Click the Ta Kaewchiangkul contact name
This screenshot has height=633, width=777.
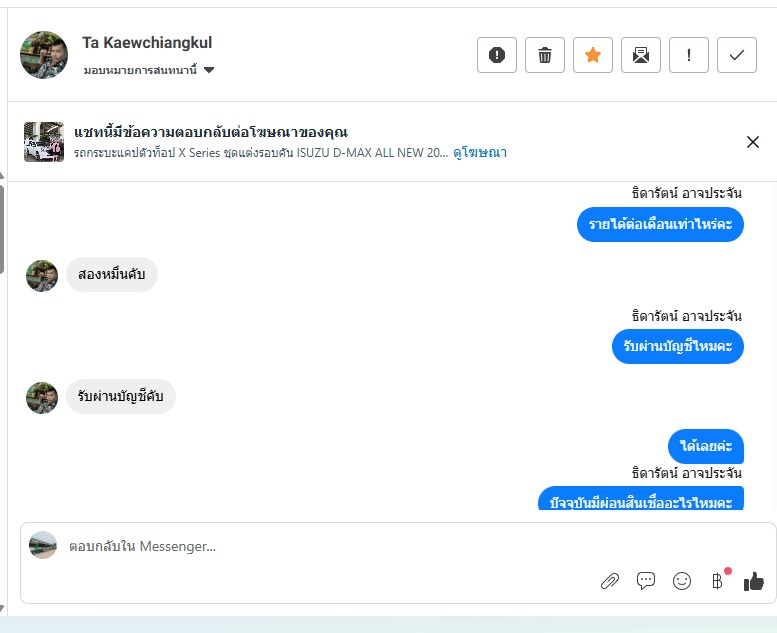click(147, 43)
